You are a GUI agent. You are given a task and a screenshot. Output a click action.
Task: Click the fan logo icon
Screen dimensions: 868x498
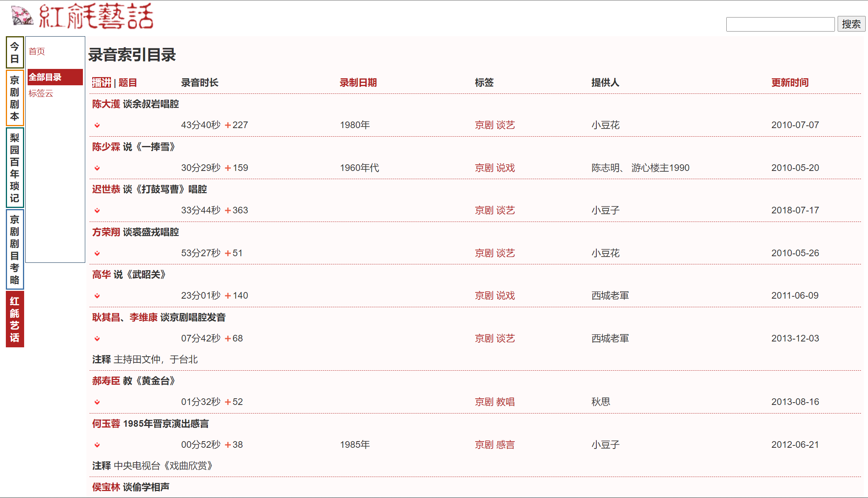(22, 16)
